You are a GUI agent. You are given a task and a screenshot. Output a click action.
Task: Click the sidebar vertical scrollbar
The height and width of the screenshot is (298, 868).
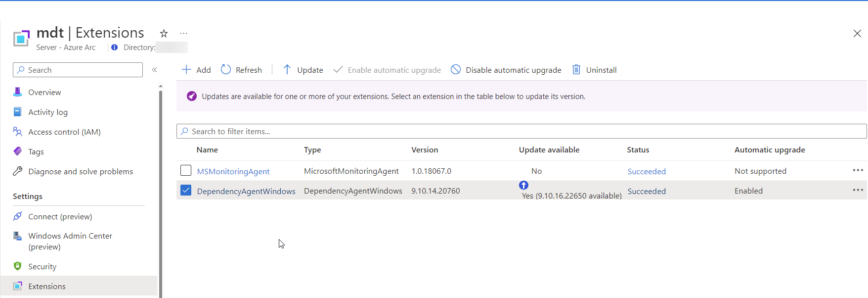(160, 193)
